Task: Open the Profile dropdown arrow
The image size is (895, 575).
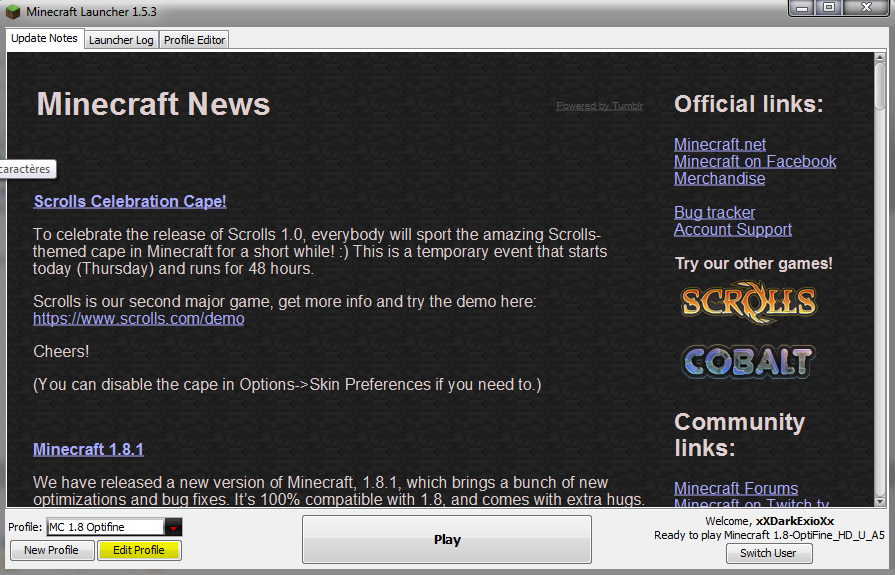Action: (173, 527)
